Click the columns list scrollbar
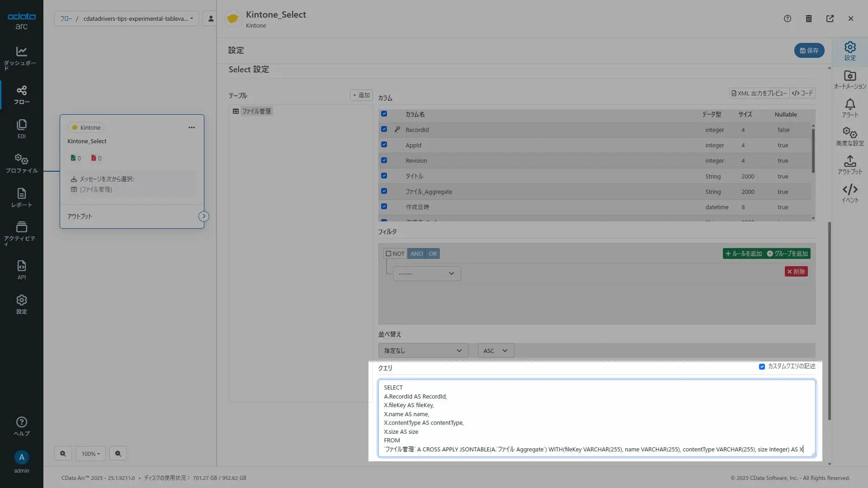Image resolution: width=868 pixels, height=488 pixels. (813, 151)
